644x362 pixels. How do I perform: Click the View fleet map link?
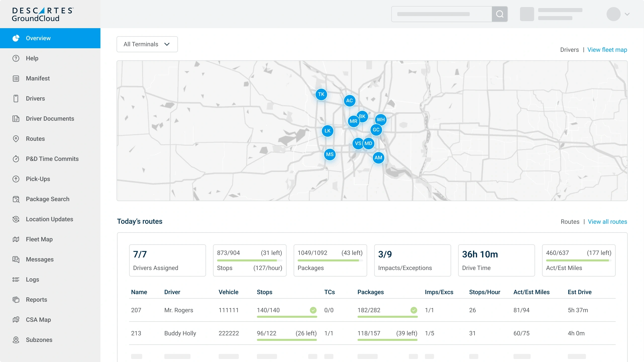coord(607,50)
